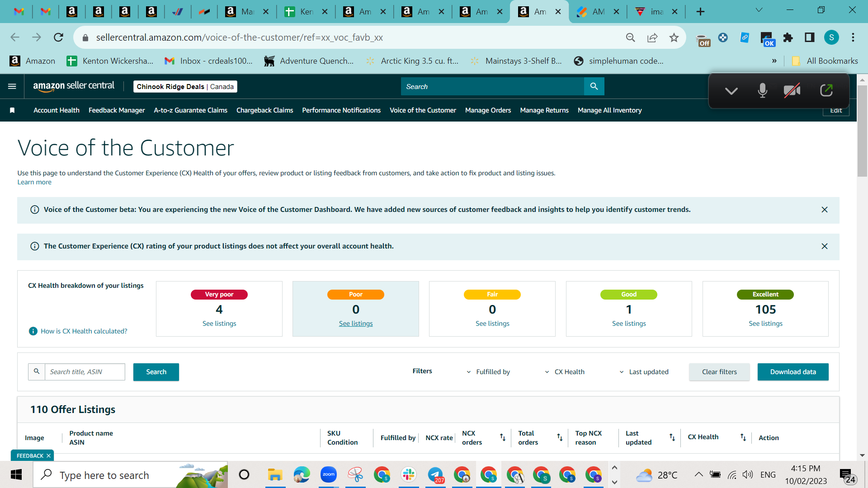Click the Download data button

793,372
